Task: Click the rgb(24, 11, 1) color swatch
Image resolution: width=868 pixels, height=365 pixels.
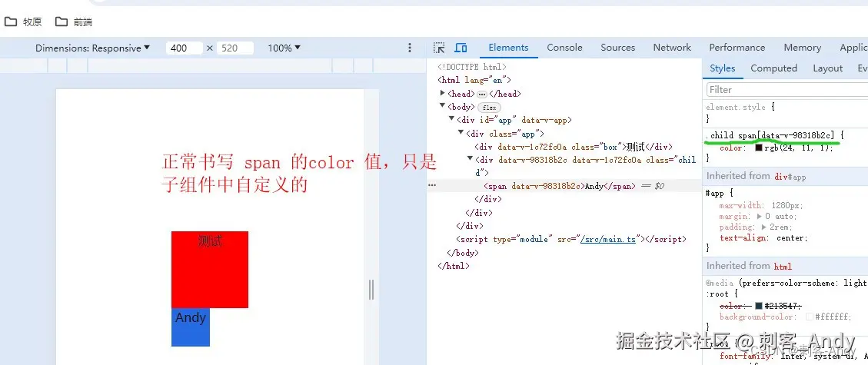Action: [758, 148]
